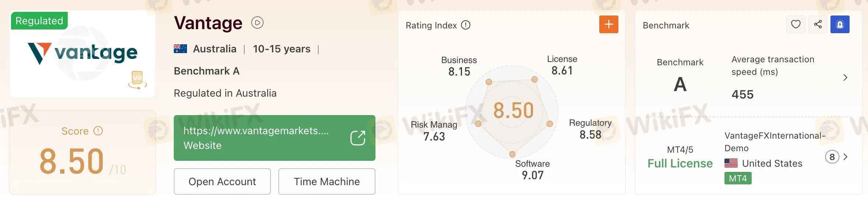
Task: Click the Software 9.07 rating label
Action: 532,170
